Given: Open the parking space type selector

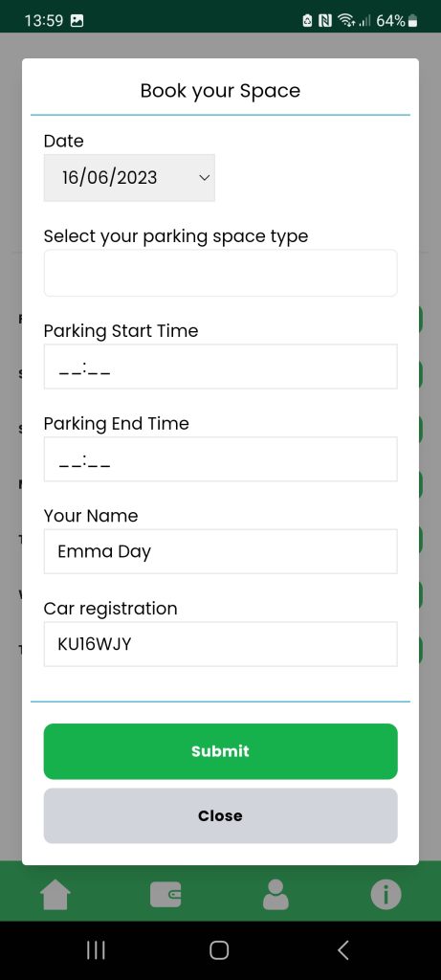Looking at the screenshot, I should [220, 273].
